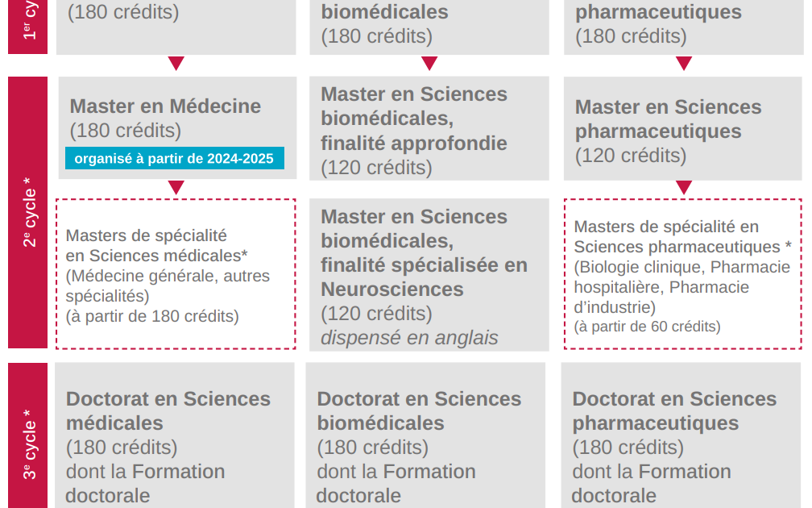Click the red '2e cycle' side label
The height and width of the screenshot is (508, 812).
(28, 213)
